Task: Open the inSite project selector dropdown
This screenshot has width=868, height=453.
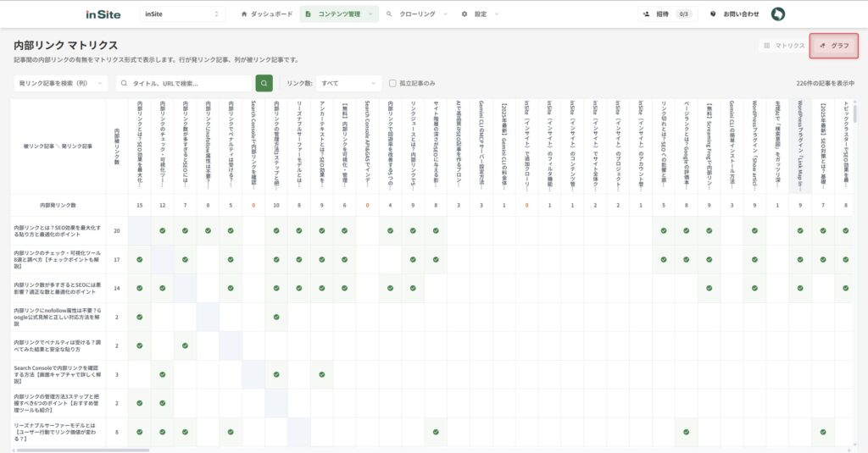Action: pos(181,14)
